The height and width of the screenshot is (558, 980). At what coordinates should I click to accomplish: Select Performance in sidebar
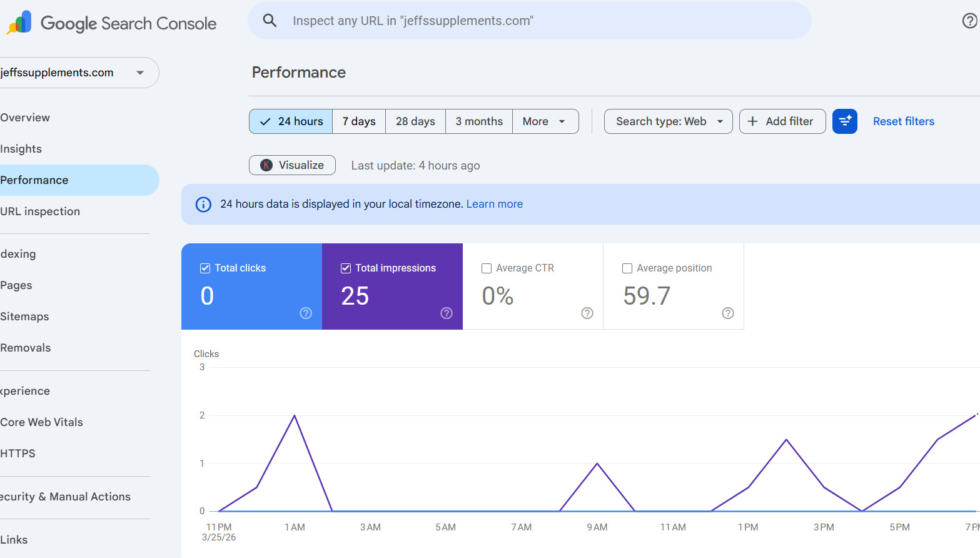[78, 180]
